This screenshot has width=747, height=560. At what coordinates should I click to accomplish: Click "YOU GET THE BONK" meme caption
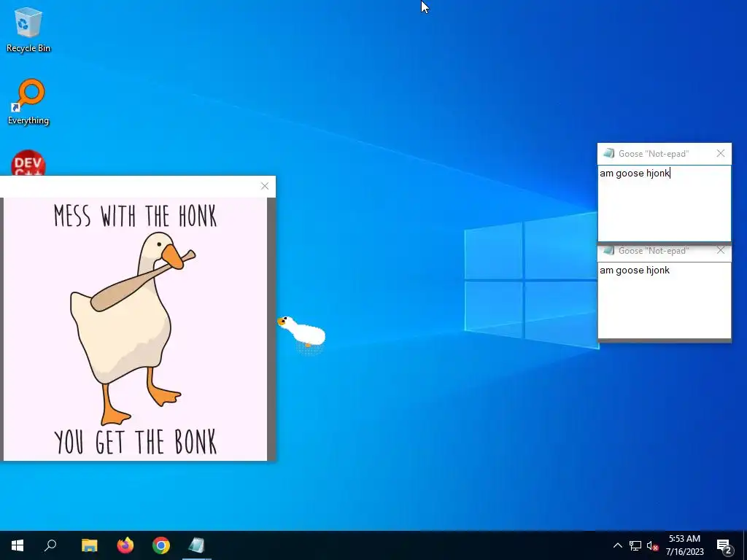135,442
